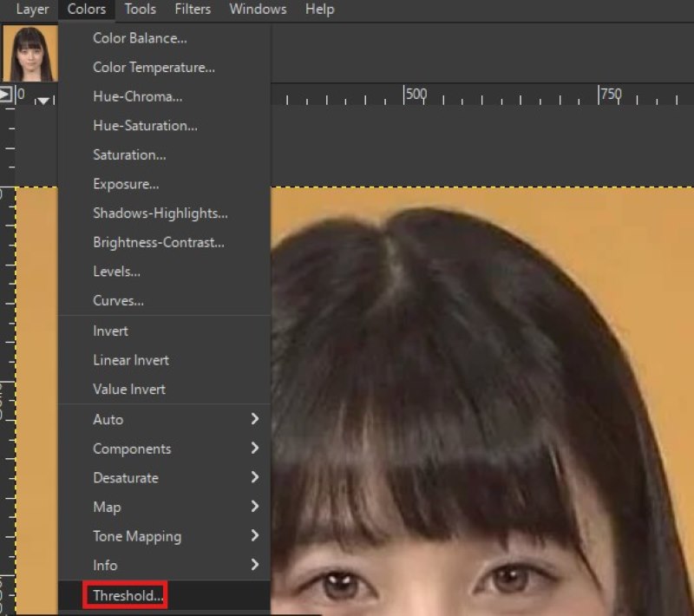
Task: Expand the Auto submenu
Action: coord(165,420)
